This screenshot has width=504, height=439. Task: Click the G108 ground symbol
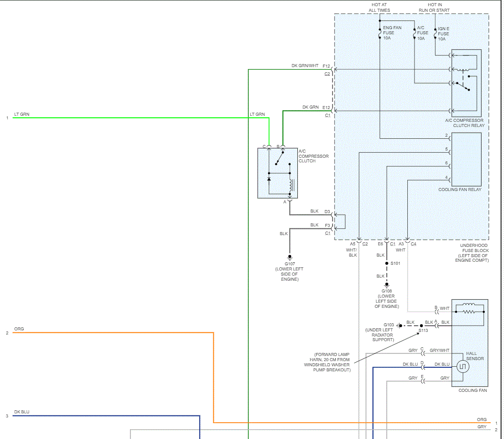coord(387,285)
